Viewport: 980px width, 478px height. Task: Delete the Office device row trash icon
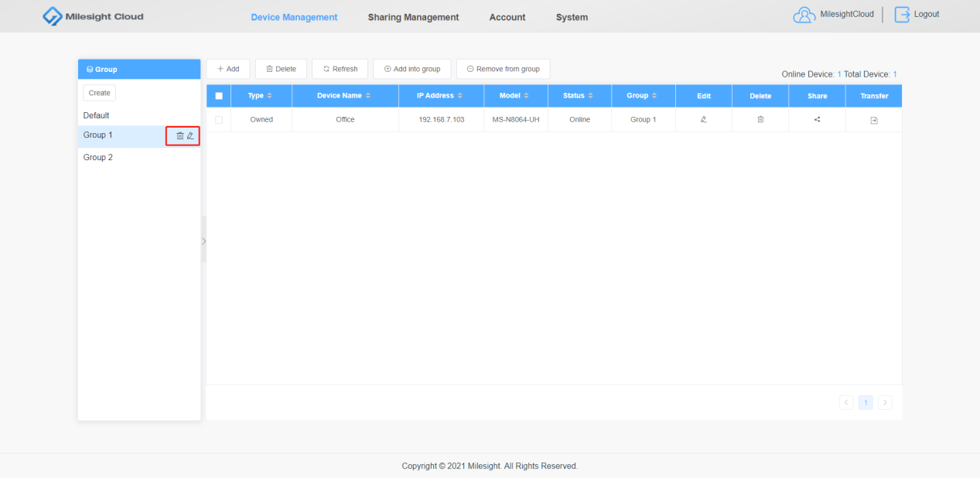click(760, 119)
